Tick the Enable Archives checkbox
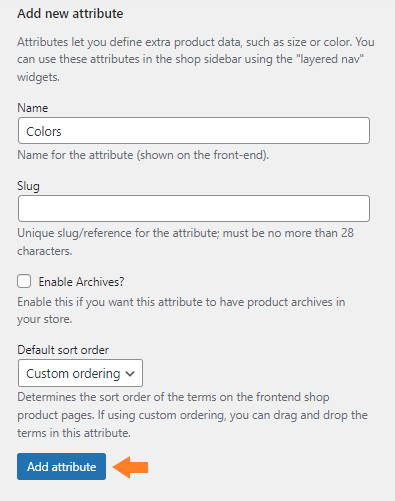 click(24, 281)
